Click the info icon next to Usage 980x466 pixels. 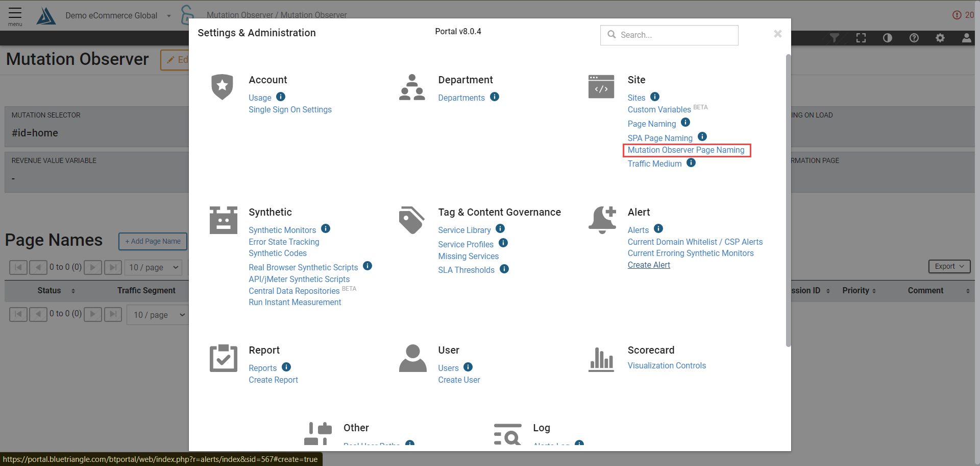click(x=281, y=97)
